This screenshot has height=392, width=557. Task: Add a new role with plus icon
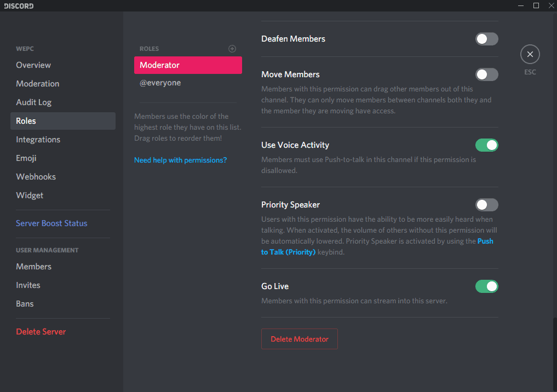(232, 49)
